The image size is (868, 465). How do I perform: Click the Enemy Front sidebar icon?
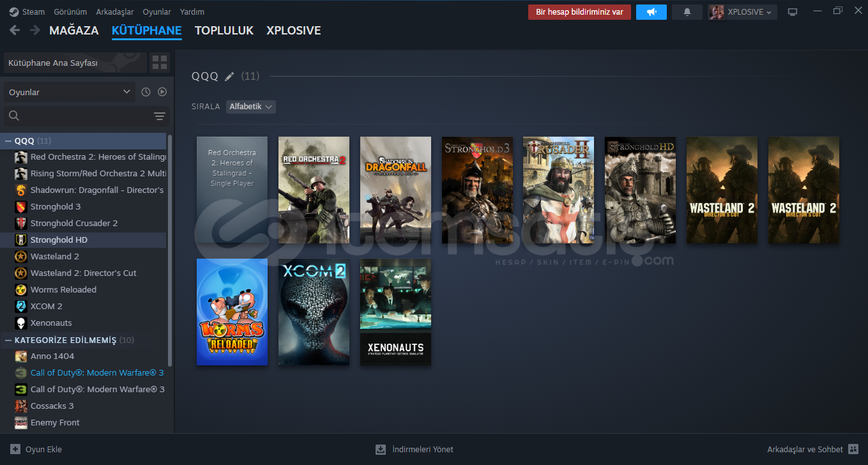click(21, 422)
